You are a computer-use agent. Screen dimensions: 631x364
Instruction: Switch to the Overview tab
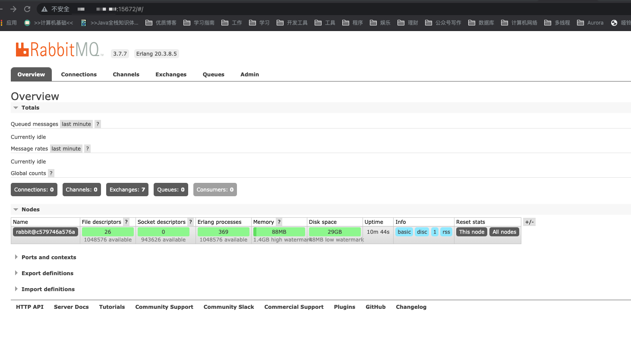click(x=31, y=75)
